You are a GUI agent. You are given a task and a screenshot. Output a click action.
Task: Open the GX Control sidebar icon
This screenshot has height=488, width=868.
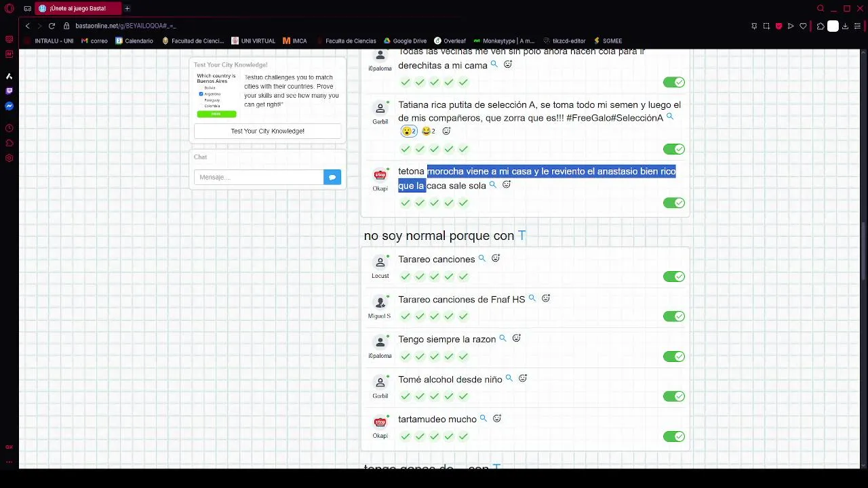pos(9,447)
